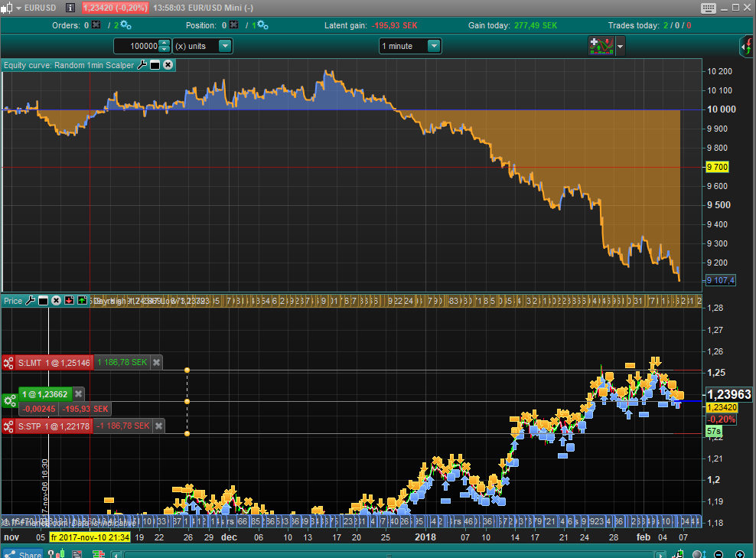
Task: Open the 1 minute timeframe dropdown
Action: tap(434, 46)
